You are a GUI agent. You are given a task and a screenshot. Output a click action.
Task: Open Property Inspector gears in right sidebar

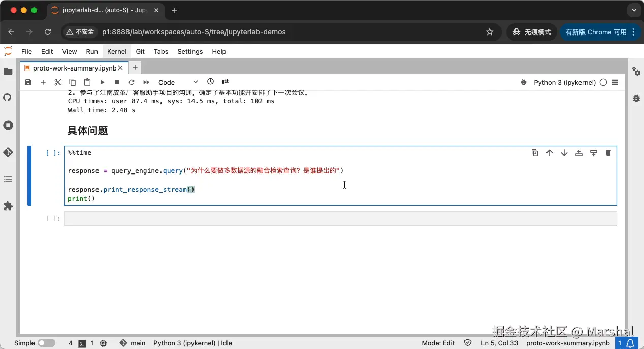pos(636,72)
